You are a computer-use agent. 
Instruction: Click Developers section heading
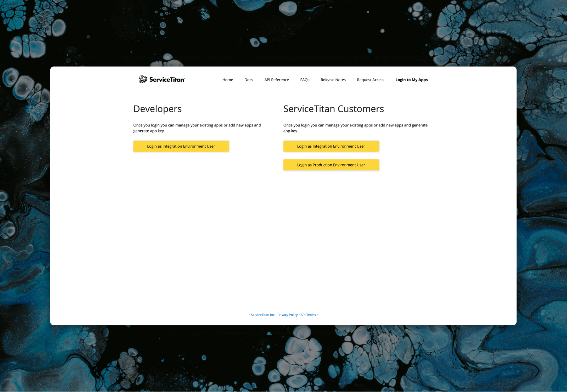[x=157, y=109]
